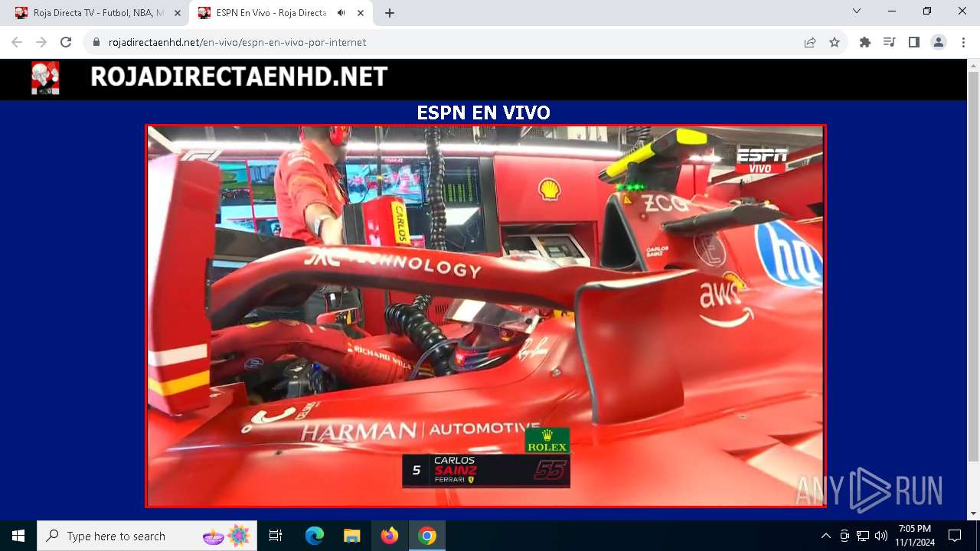Screen dimensions: 980x551
Task: Bookmark this page with the star
Action: pyautogui.click(x=835, y=43)
